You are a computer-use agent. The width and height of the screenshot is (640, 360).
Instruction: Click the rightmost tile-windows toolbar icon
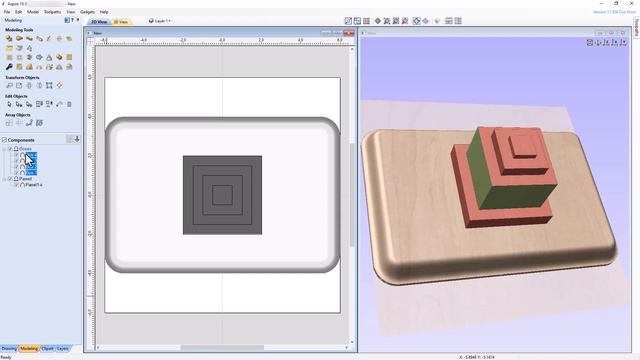pyautogui.click(x=458, y=21)
